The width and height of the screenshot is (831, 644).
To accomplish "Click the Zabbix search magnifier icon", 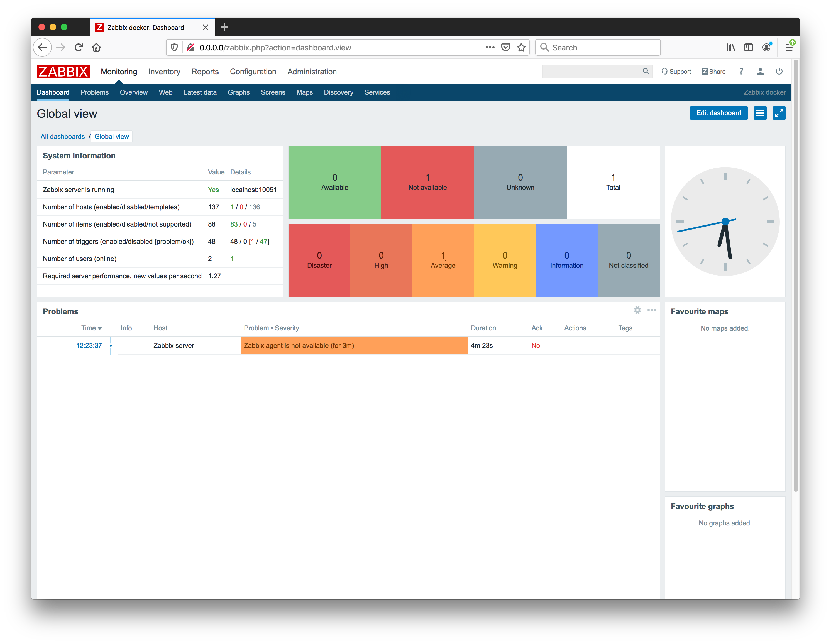I will (x=646, y=72).
